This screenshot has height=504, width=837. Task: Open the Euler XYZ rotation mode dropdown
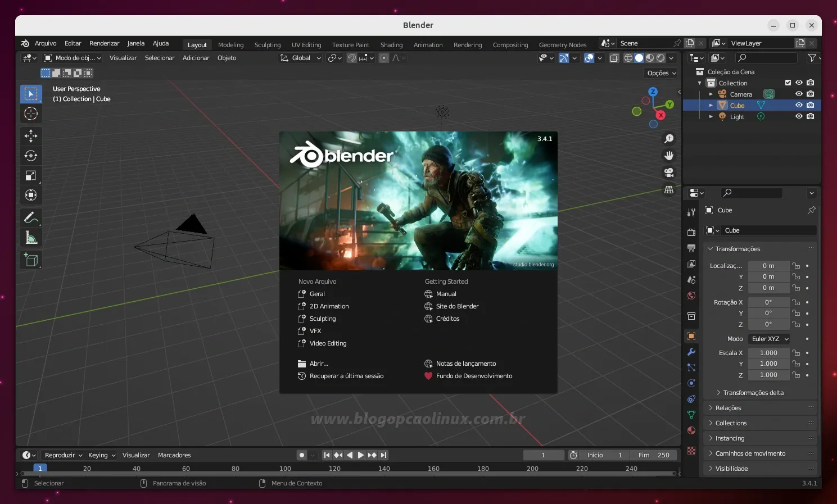(769, 339)
